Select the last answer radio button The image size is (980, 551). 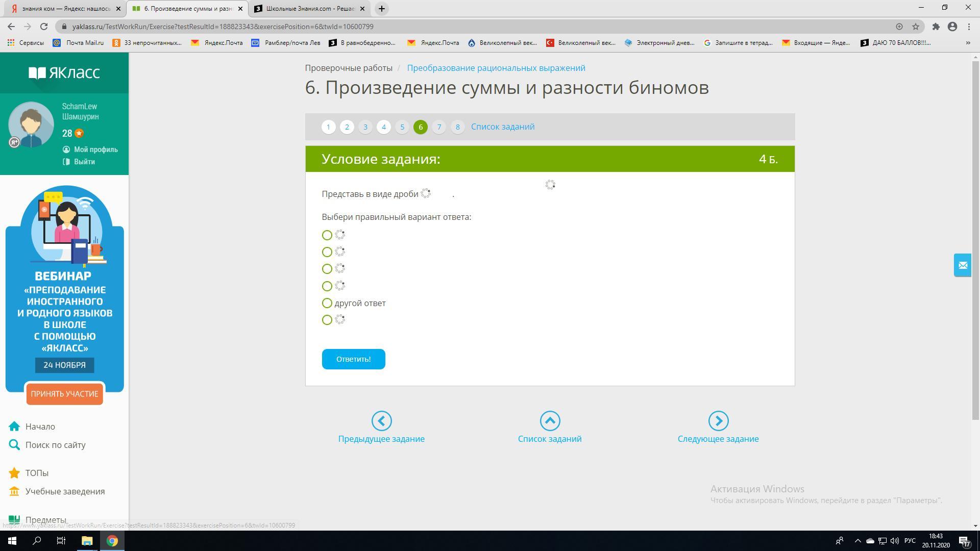point(327,320)
